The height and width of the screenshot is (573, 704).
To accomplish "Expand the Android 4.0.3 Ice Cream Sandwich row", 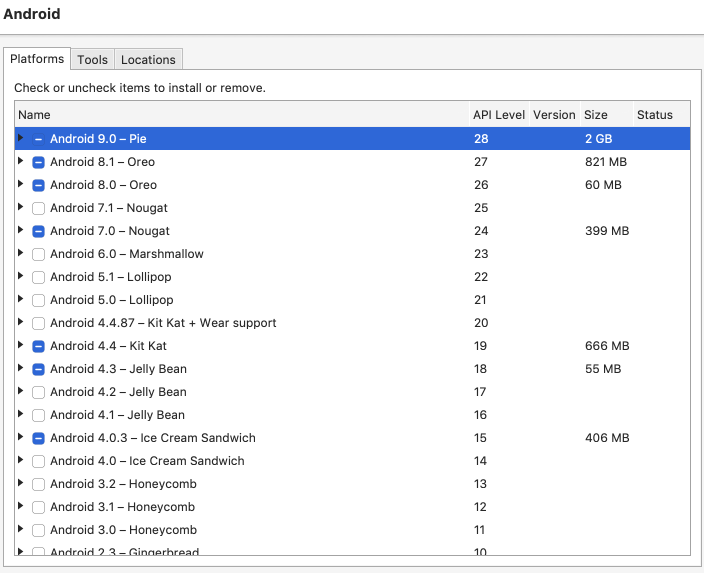I will [x=20, y=436].
